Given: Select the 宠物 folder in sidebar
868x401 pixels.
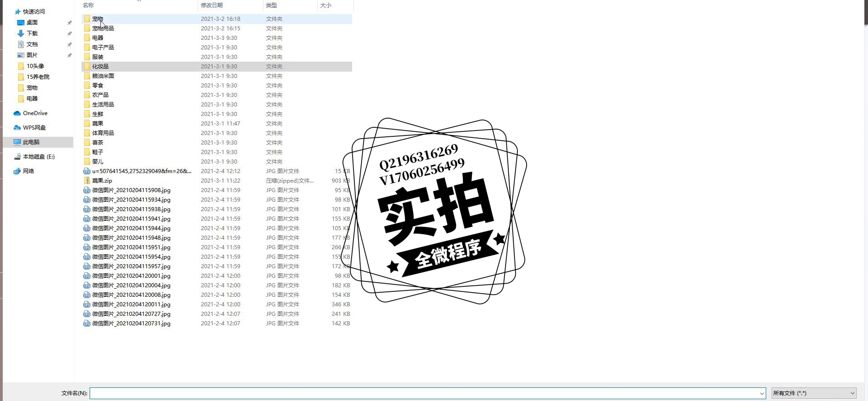Looking at the screenshot, I should [32, 88].
